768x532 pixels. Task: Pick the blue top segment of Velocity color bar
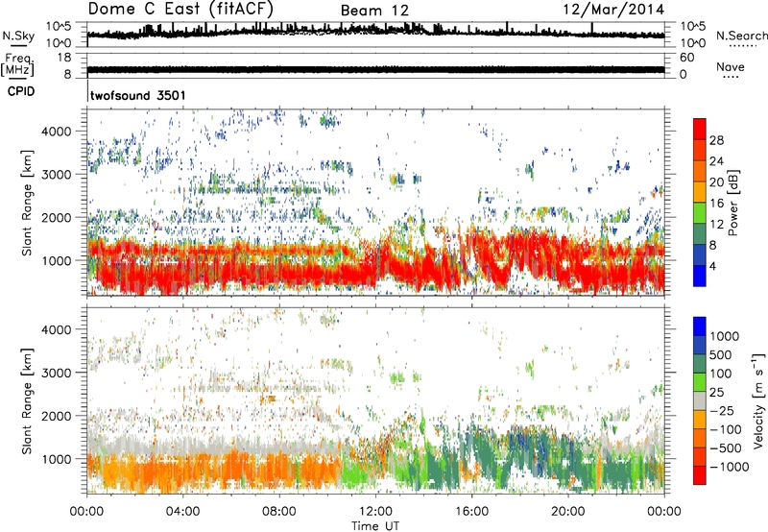pos(700,326)
